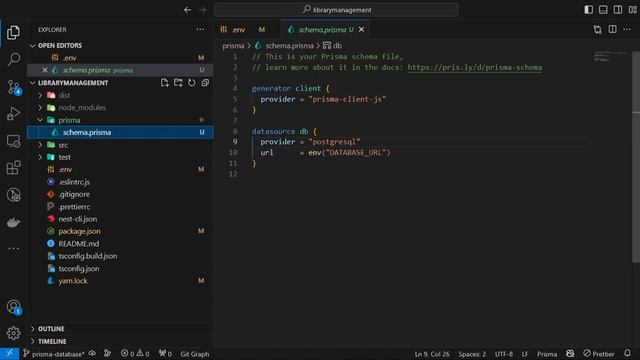Image resolution: width=640 pixels, height=360 pixels.
Task: Create a new file in LIBRARYMANAGEMENT
Action: point(164,83)
